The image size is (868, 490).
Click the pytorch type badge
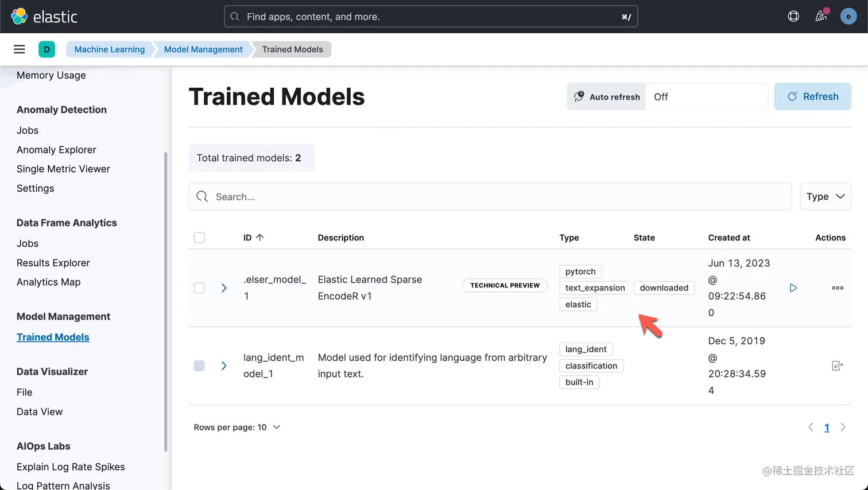point(580,271)
